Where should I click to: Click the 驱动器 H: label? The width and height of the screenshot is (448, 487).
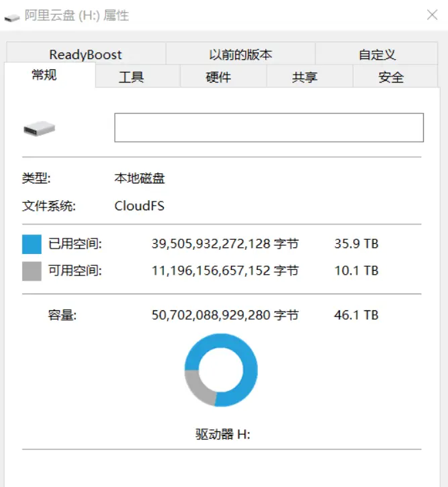click(x=222, y=434)
